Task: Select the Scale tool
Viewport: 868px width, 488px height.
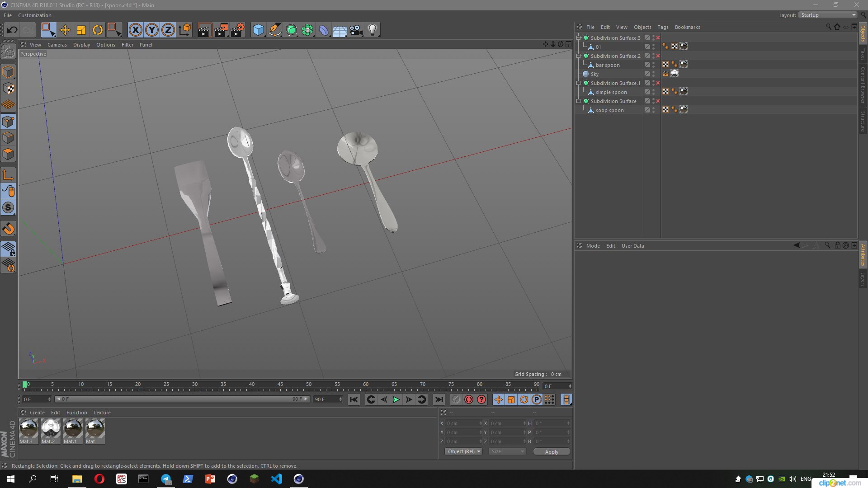Action: pyautogui.click(x=81, y=30)
